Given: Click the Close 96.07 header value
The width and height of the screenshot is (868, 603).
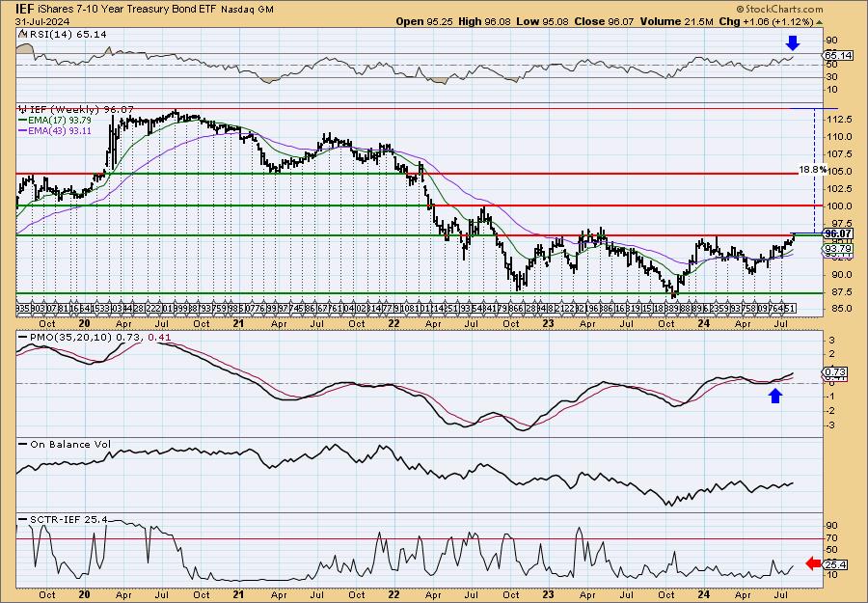Looking at the screenshot, I should [602, 21].
